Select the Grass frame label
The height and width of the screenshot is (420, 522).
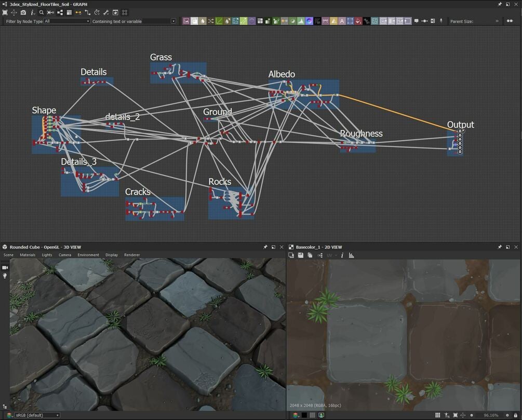[x=161, y=57]
